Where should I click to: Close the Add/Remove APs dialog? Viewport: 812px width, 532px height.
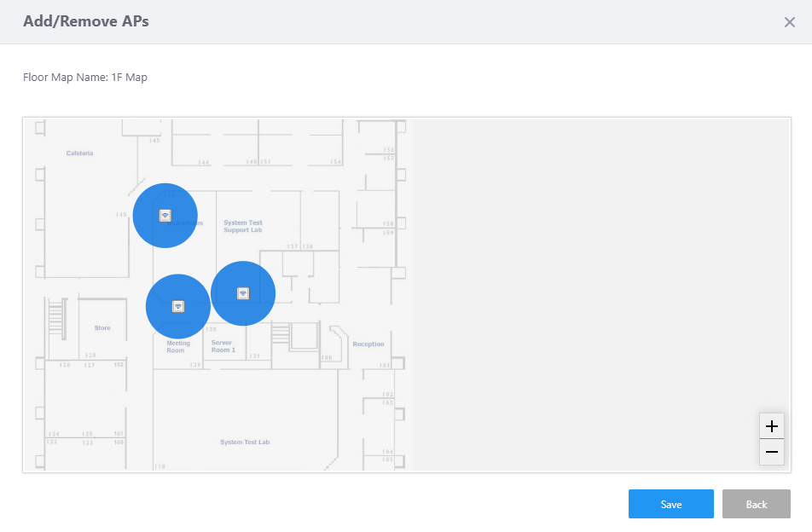point(790,22)
